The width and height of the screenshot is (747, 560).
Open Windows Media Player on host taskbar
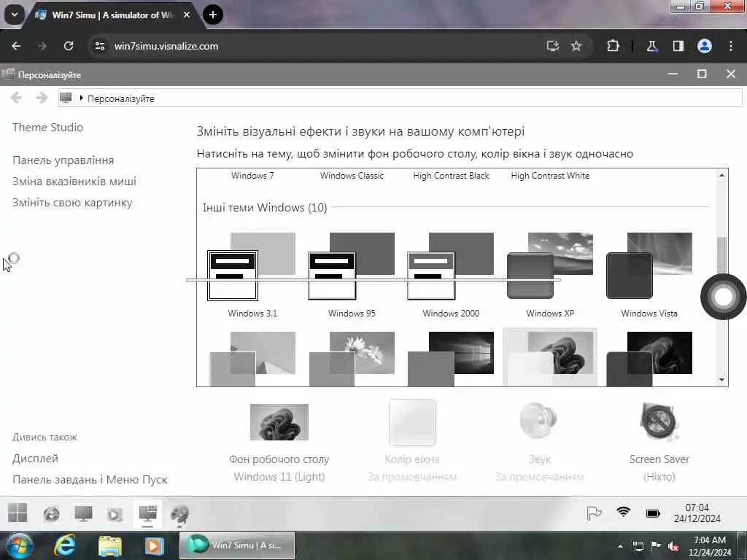[154, 545]
